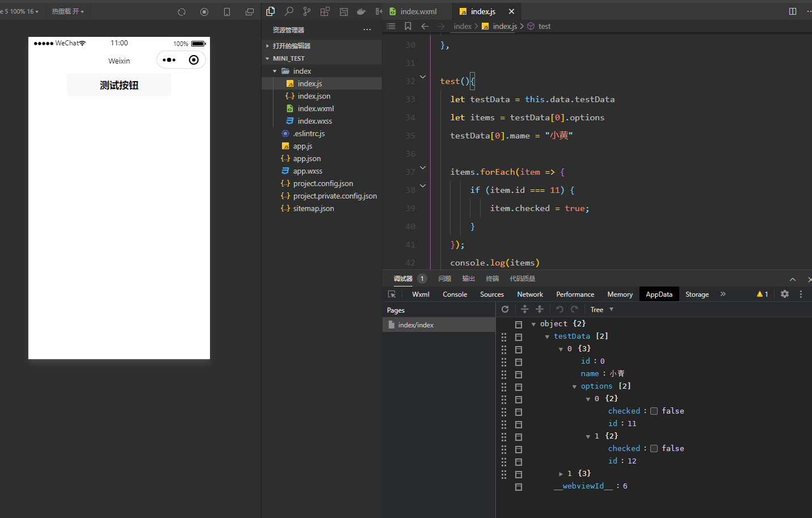
Task: Expand testData item 1 in AppData tree
Action: coord(561,474)
